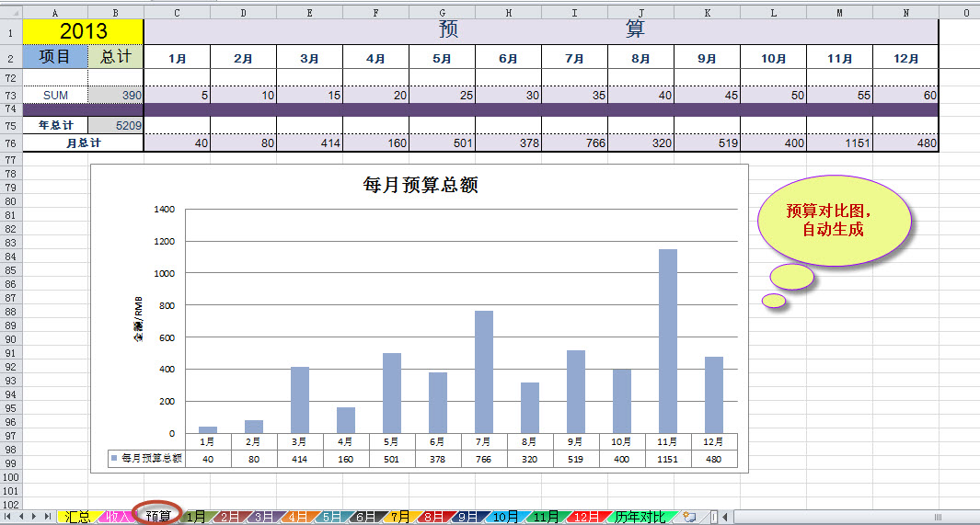
Task: Select column N header
Action: click(905, 13)
